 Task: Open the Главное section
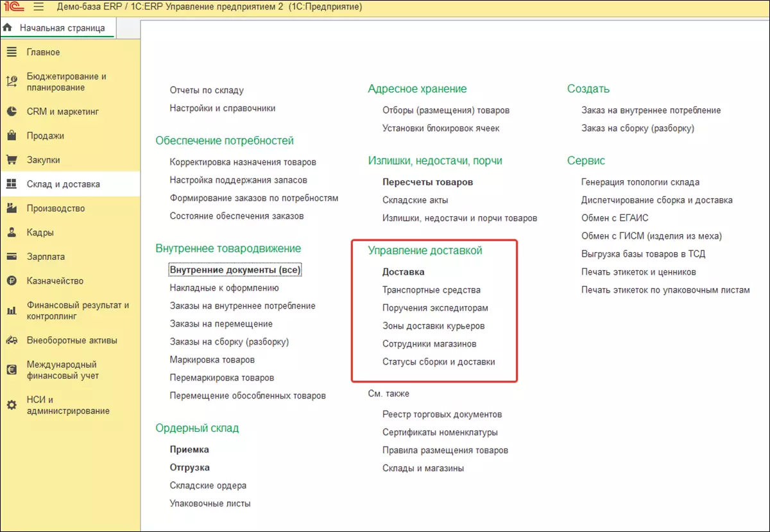point(43,52)
